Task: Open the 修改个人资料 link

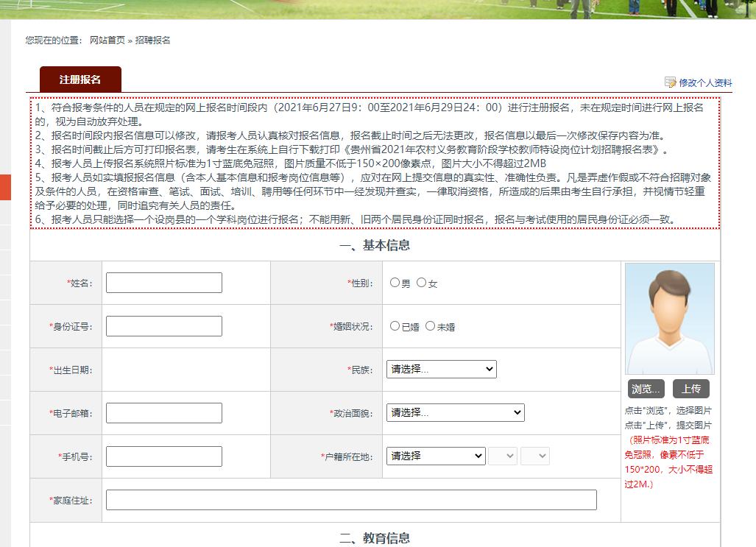Action: click(705, 83)
